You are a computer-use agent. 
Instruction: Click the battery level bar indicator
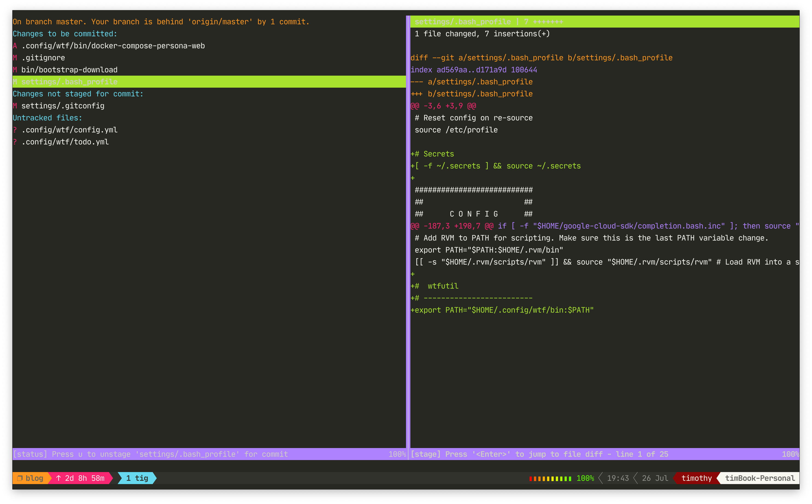[x=550, y=479]
